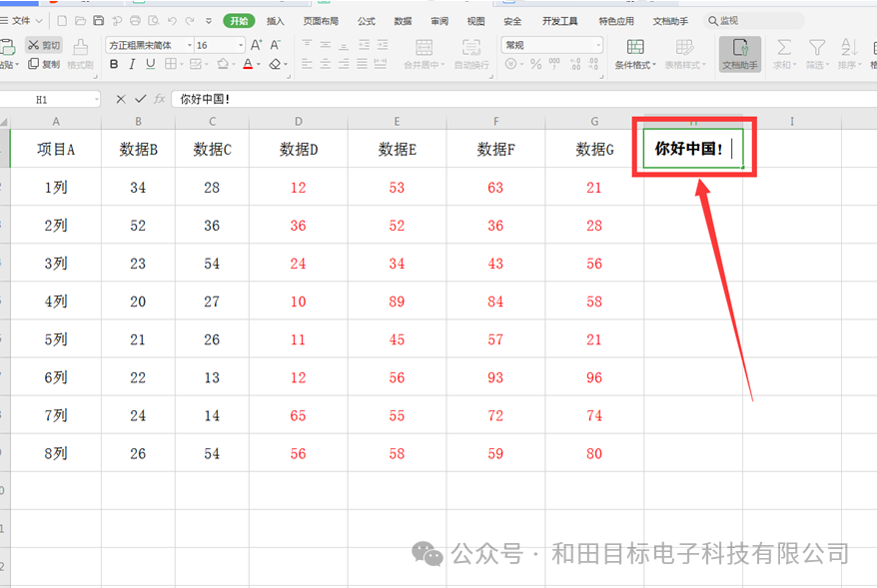Click the active Home (开始) tab button

(239, 21)
